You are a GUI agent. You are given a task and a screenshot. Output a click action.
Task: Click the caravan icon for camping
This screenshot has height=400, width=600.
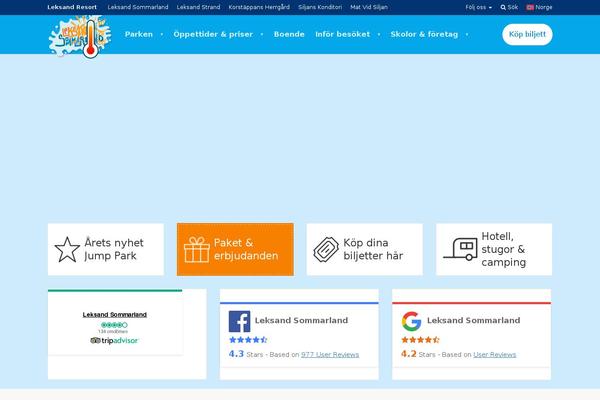460,250
